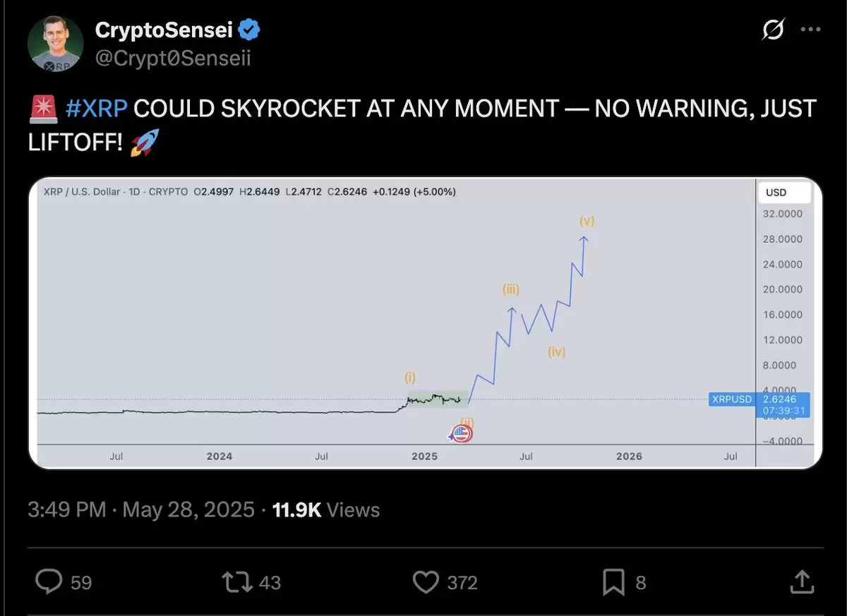This screenshot has width=847, height=616.
Task: Open the XRP chart image
Action: [x=425, y=323]
